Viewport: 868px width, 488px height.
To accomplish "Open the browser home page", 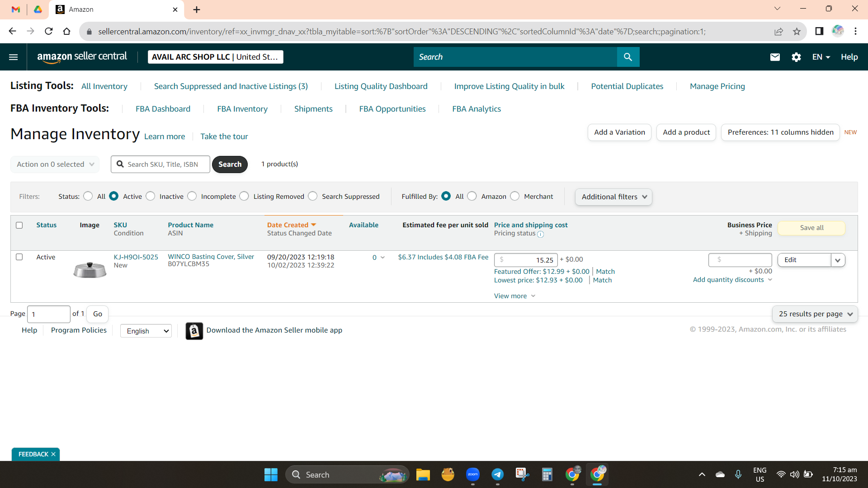I will pos(67,31).
